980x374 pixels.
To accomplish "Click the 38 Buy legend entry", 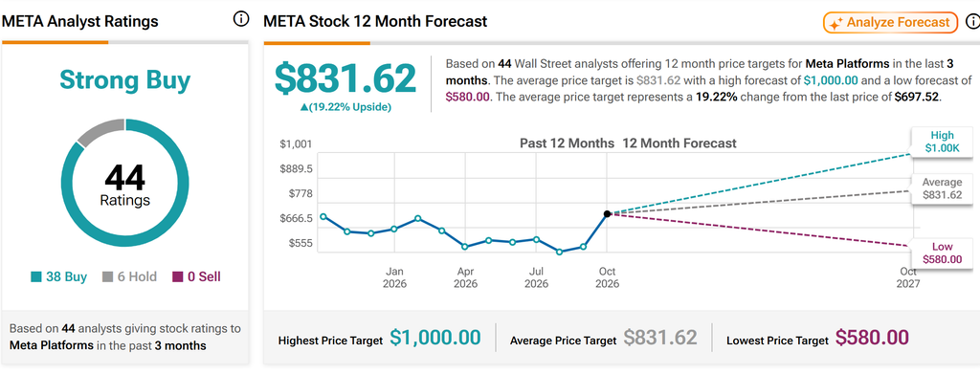I will (x=58, y=276).
